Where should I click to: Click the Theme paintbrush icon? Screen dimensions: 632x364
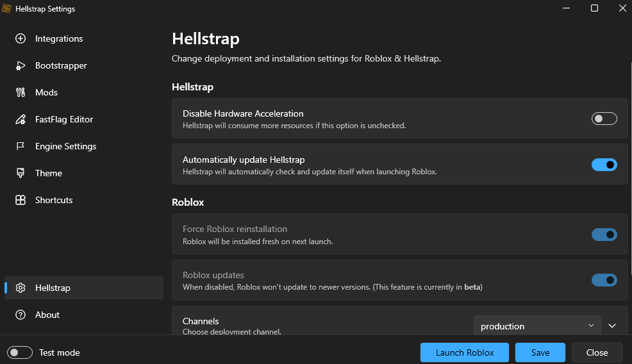(21, 173)
